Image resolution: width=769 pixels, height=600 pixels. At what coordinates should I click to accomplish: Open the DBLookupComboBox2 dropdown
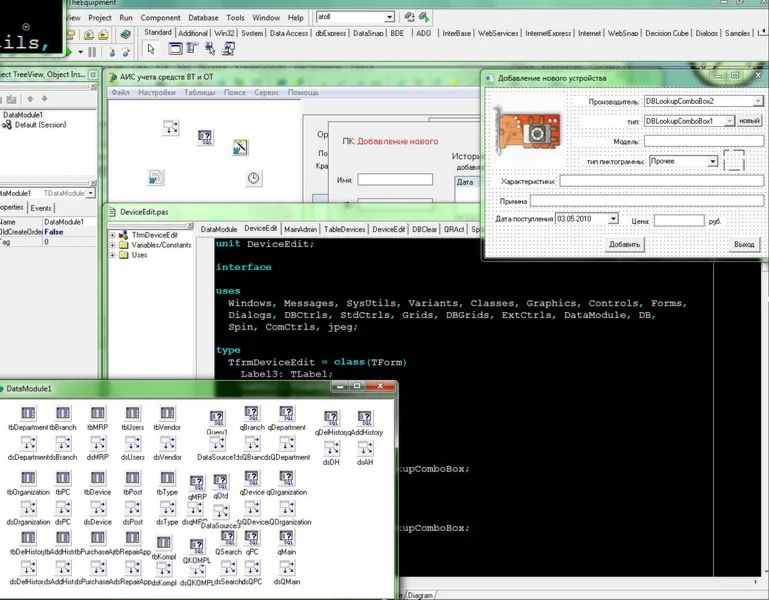tap(758, 101)
